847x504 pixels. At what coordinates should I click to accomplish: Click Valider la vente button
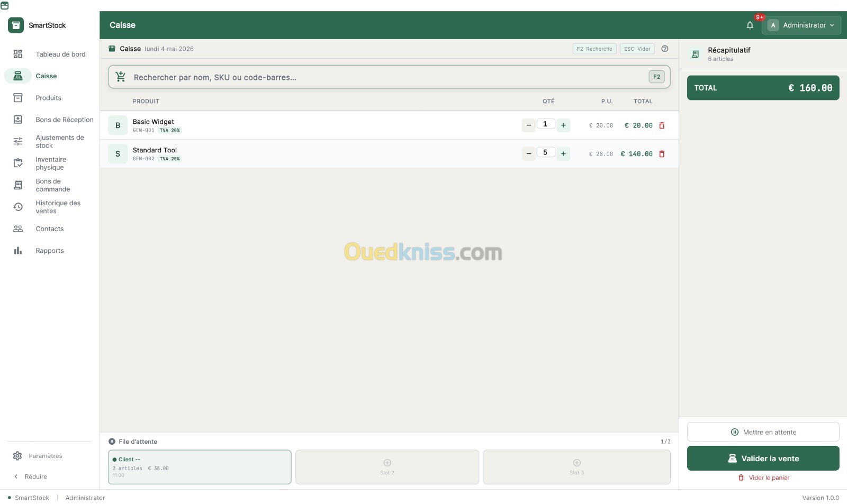pos(763,459)
